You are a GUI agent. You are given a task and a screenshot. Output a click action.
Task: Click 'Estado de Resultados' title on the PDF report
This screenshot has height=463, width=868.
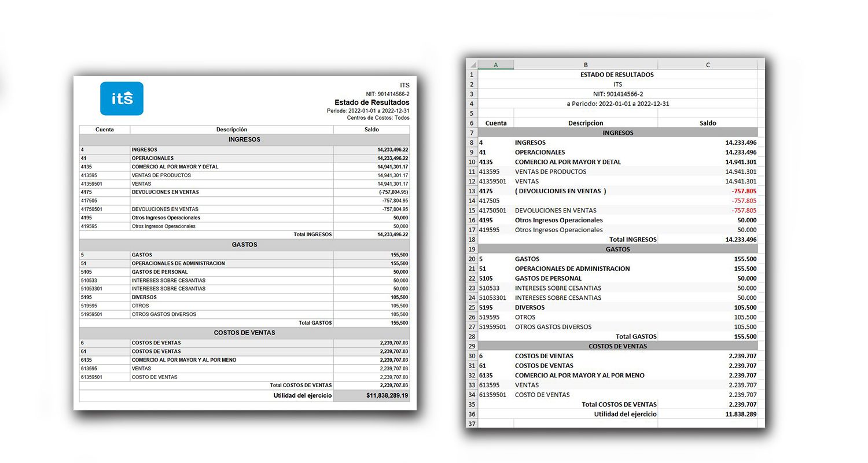pyautogui.click(x=372, y=102)
